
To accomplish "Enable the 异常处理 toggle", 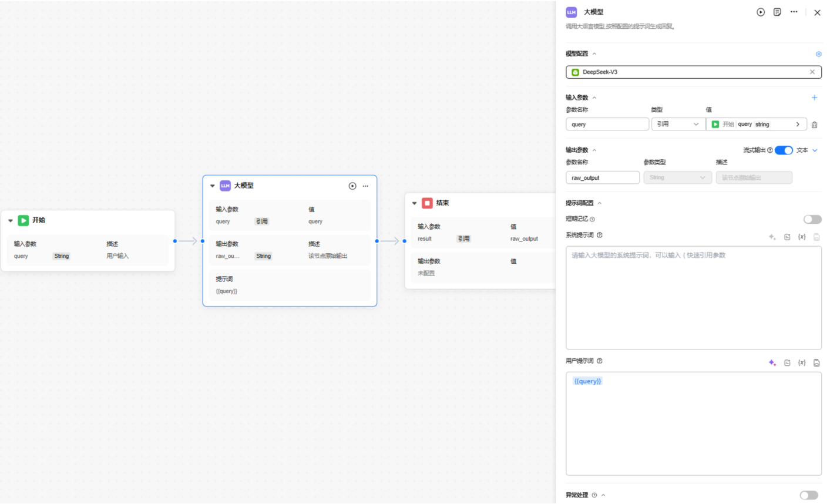I will [809, 495].
